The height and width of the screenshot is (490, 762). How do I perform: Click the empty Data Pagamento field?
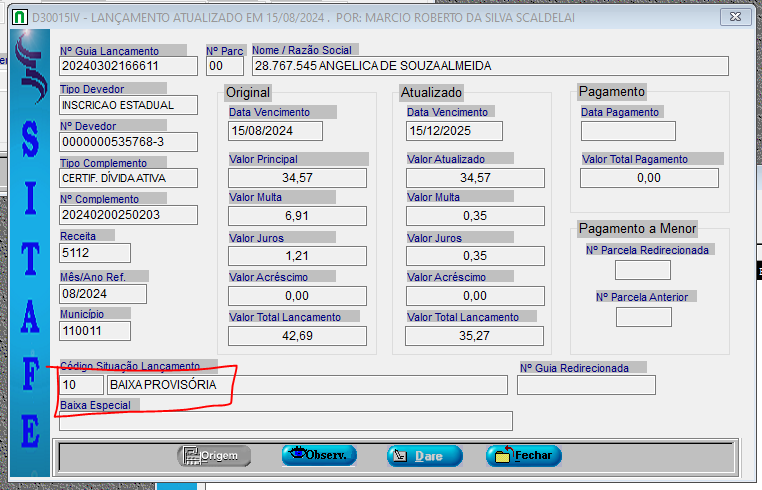pos(628,131)
